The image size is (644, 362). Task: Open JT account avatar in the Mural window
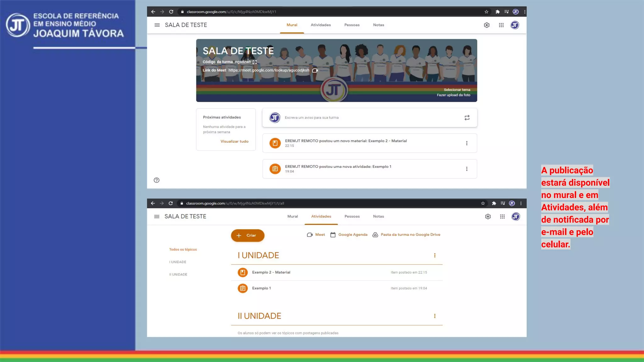point(515,25)
